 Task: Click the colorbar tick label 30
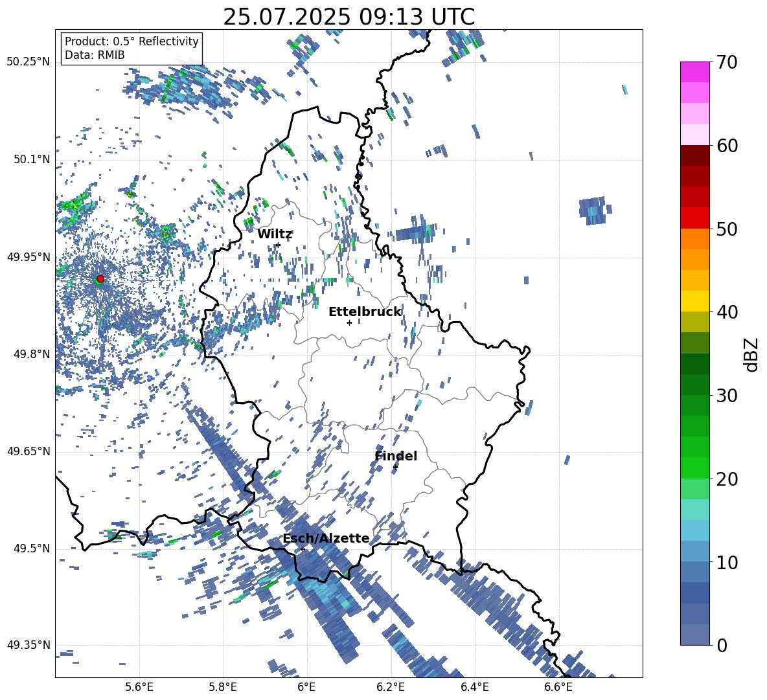click(x=727, y=396)
